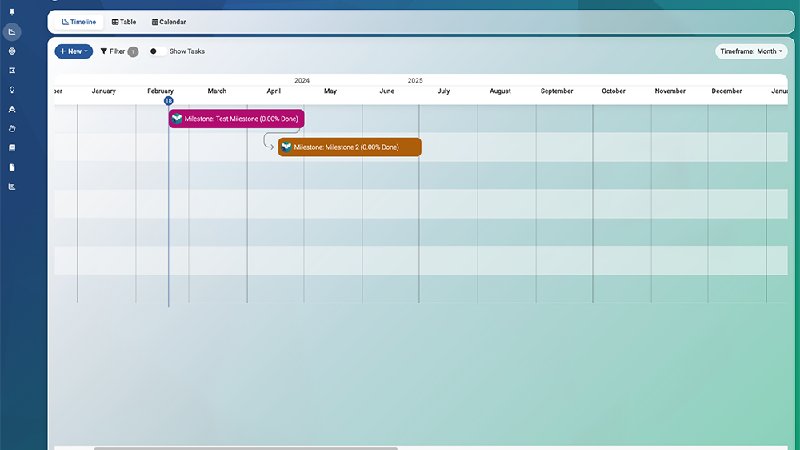This screenshot has height=450, width=800.
Task: Open the hand icon in sidebar
Action: 12,129
